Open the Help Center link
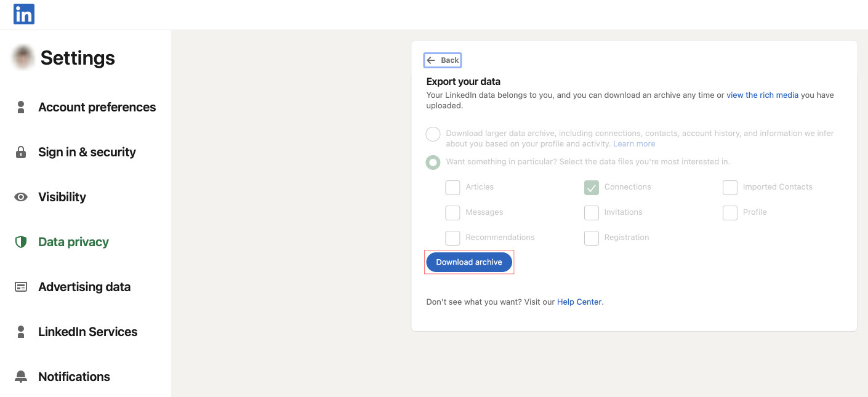 [x=579, y=302]
